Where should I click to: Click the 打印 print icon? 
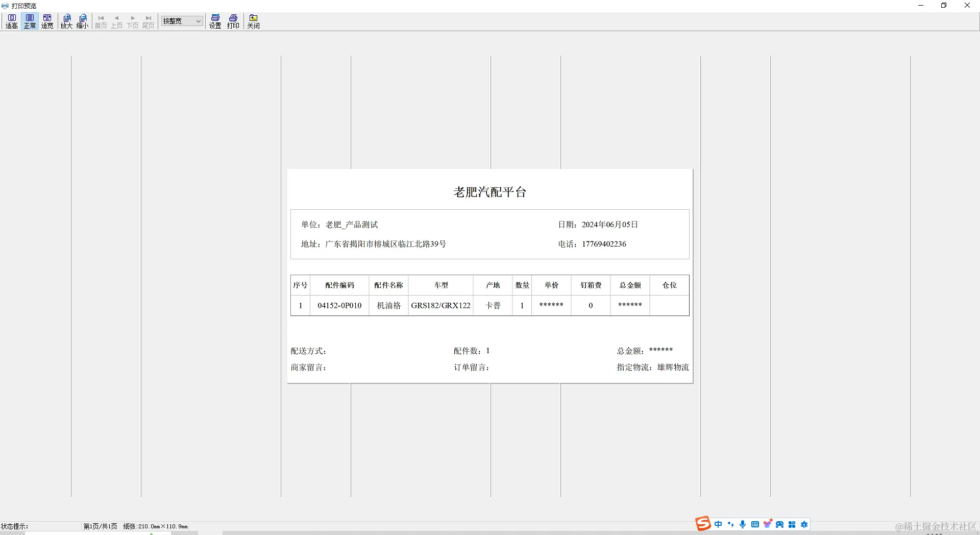tap(233, 21)
